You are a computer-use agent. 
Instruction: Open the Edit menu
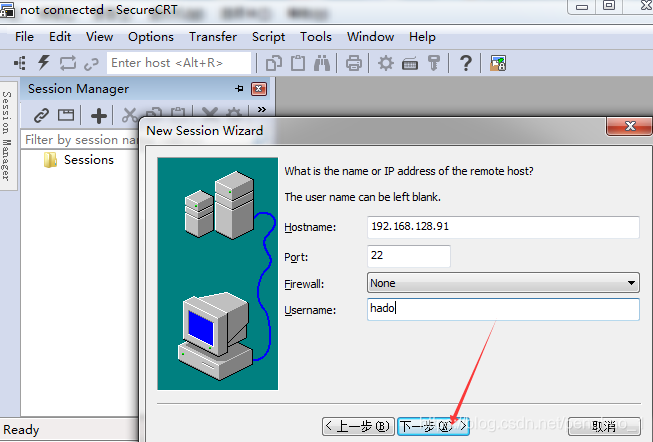(60, 37)
